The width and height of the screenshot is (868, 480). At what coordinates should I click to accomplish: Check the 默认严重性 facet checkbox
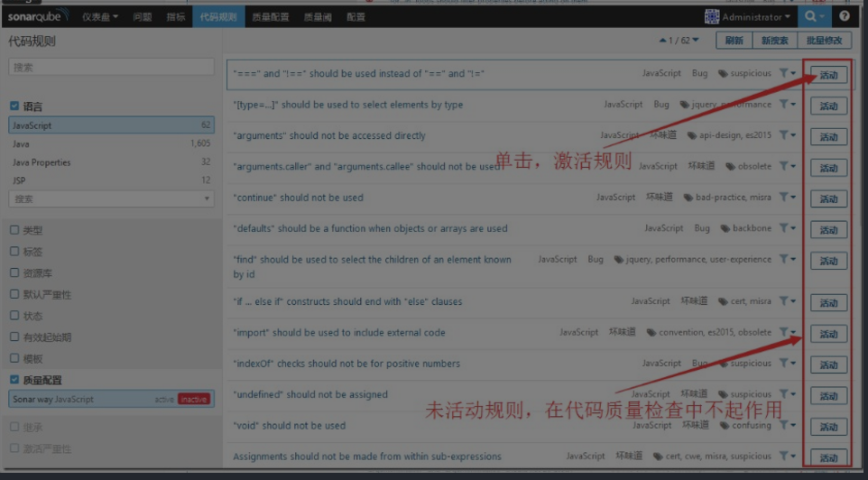point(14,294)
